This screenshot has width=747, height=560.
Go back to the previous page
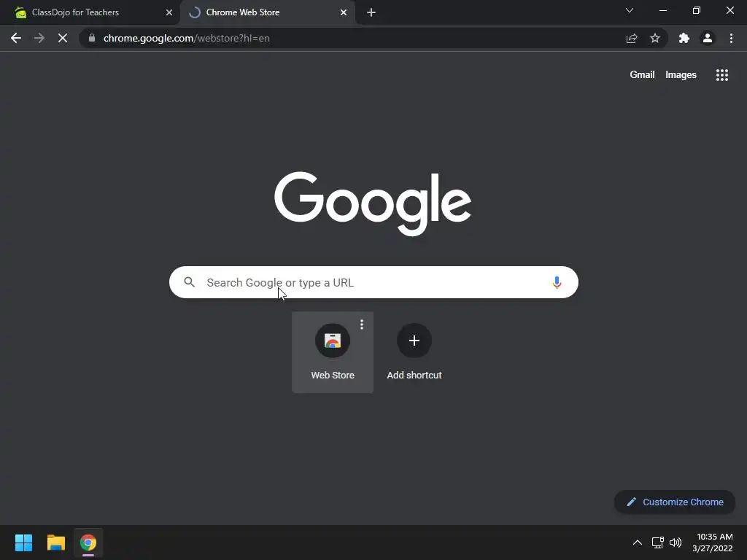coord(16,38)
